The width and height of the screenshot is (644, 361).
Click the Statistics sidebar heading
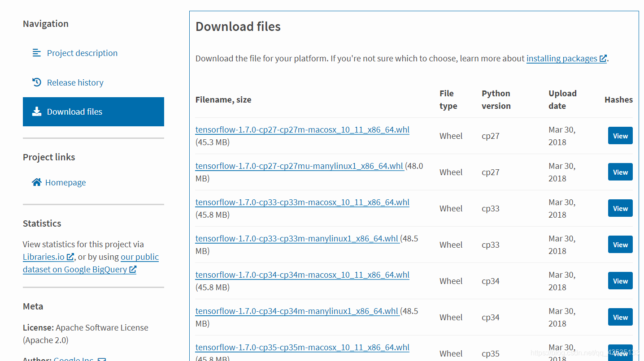[x=42, y=223]
